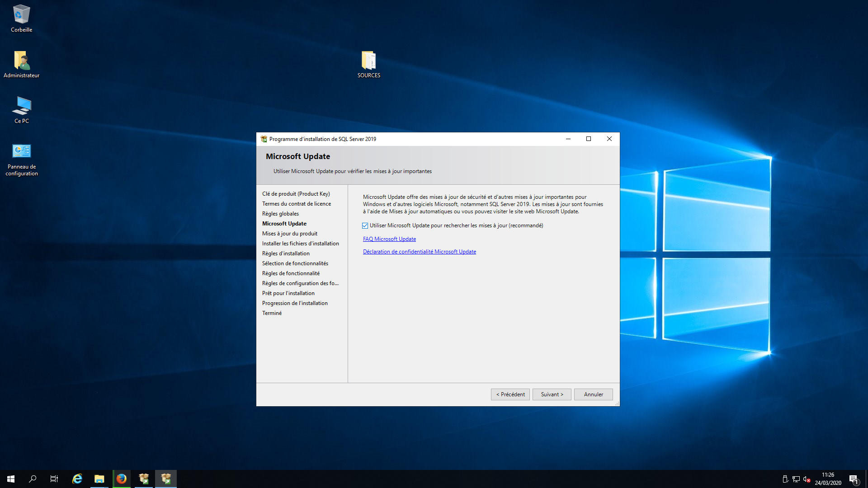Select Clé de produit in the setup steps list

point(296,193)
